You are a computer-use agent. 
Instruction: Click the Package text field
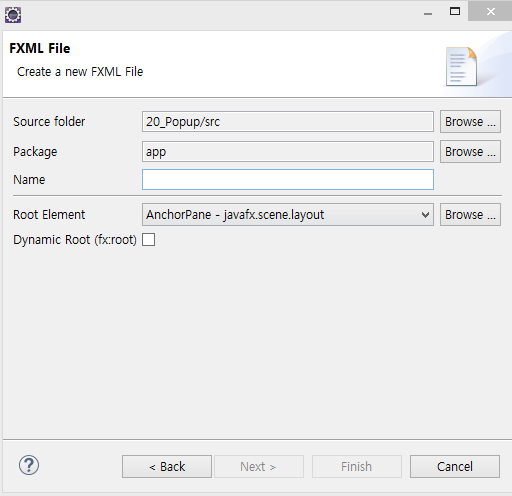(x=288, y=152)
